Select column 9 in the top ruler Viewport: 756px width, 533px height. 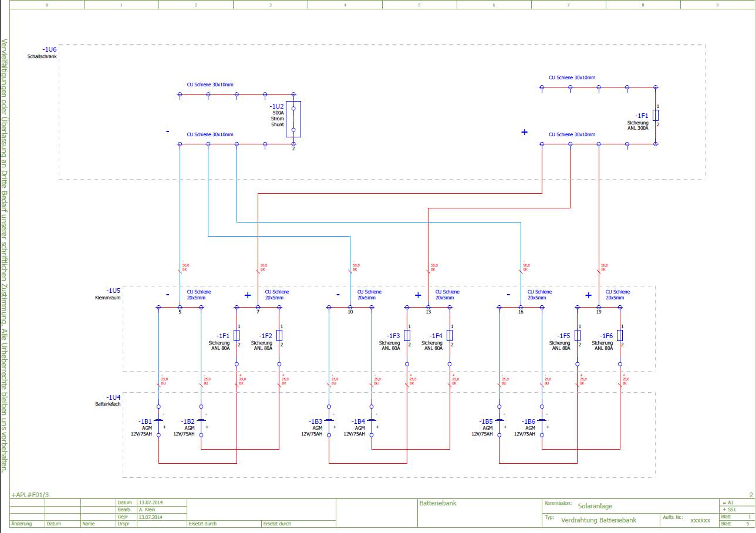pos(717,5)
